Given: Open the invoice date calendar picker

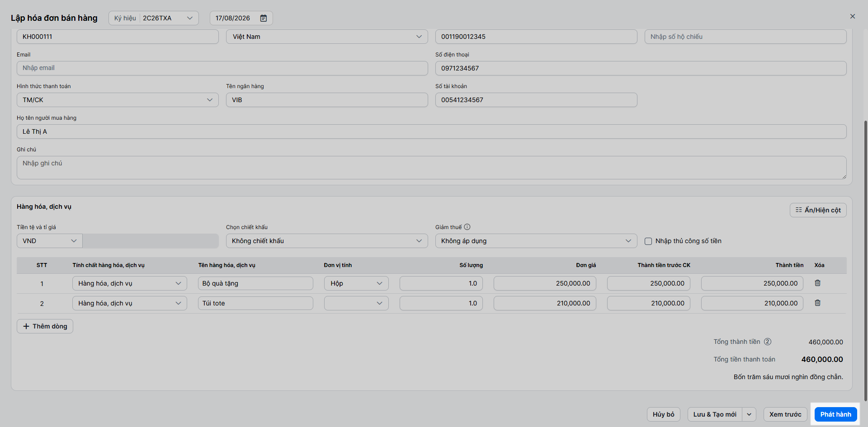Looking at the screenshot, I should [264, 18].
